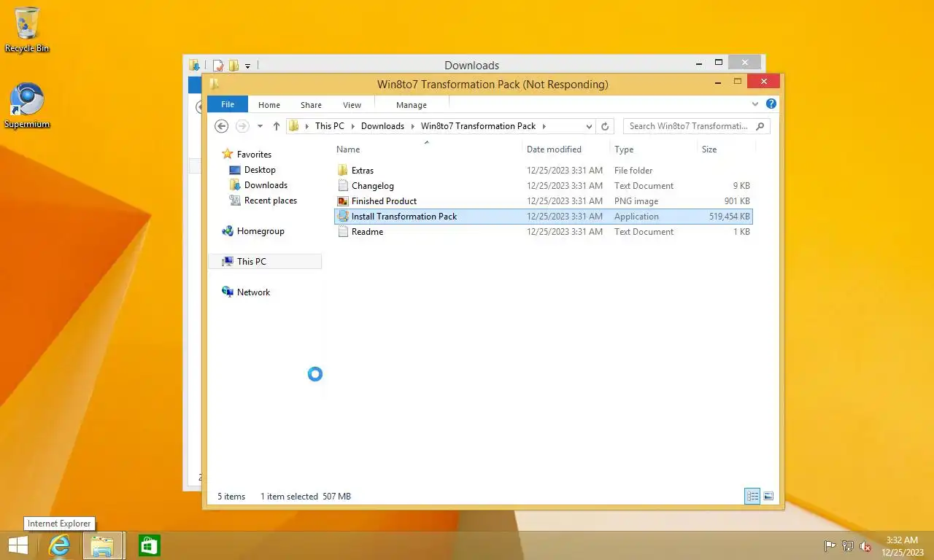The width and height of the screenshot is (934, 560).
Task: Click the Extras folder icon
Action: [x=344, y=170]
